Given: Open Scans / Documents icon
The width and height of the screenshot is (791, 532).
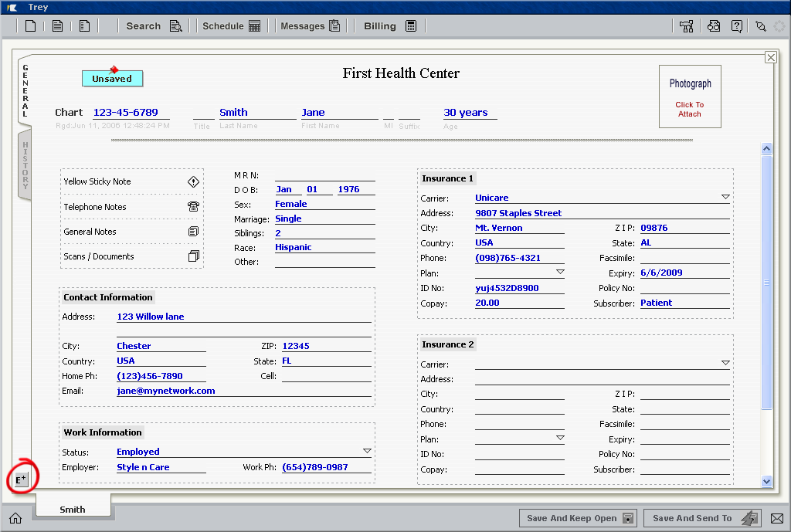Looking at the screenshot, I should coord(193,256).
